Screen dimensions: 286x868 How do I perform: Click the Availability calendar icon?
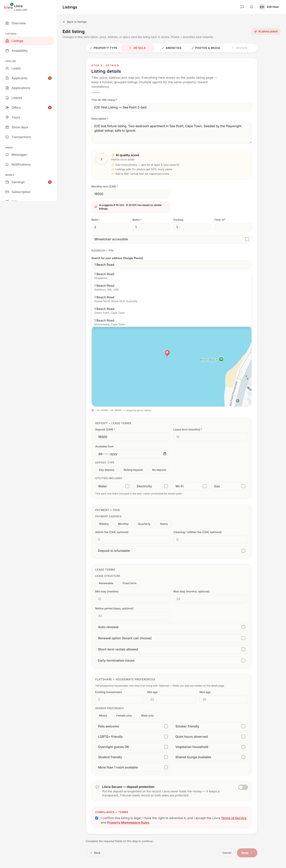click(x=7, y=51)
